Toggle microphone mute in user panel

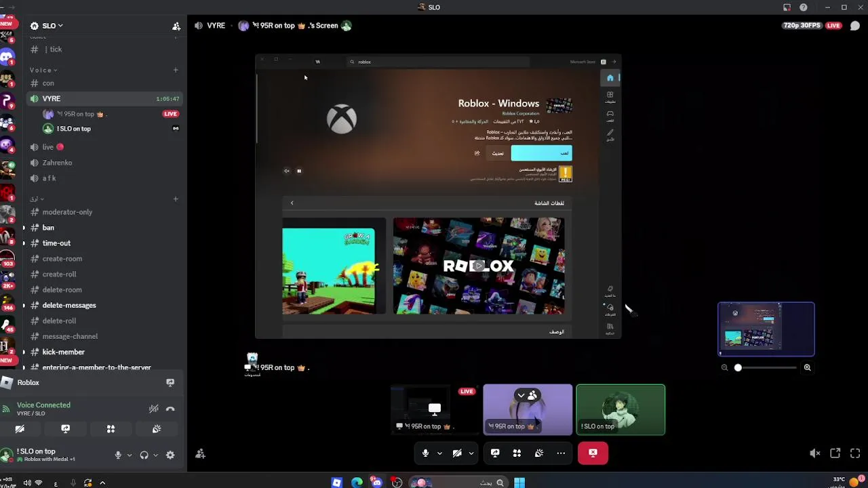pyautogui.click(x=118, y=455)
